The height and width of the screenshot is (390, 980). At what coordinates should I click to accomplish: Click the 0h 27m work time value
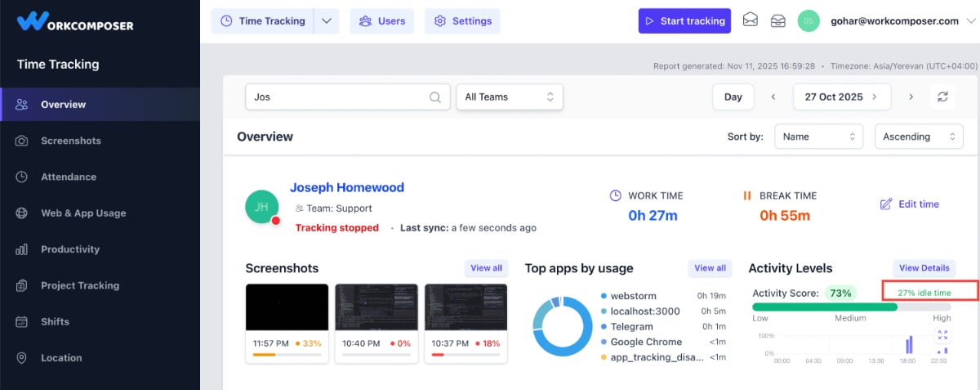pyautogui.click(x=653, y=216)
